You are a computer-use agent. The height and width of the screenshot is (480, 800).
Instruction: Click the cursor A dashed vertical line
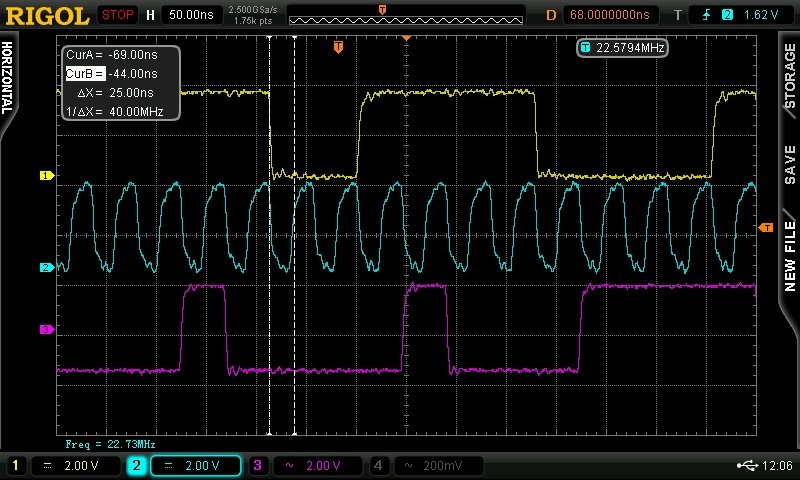[269, 235]
